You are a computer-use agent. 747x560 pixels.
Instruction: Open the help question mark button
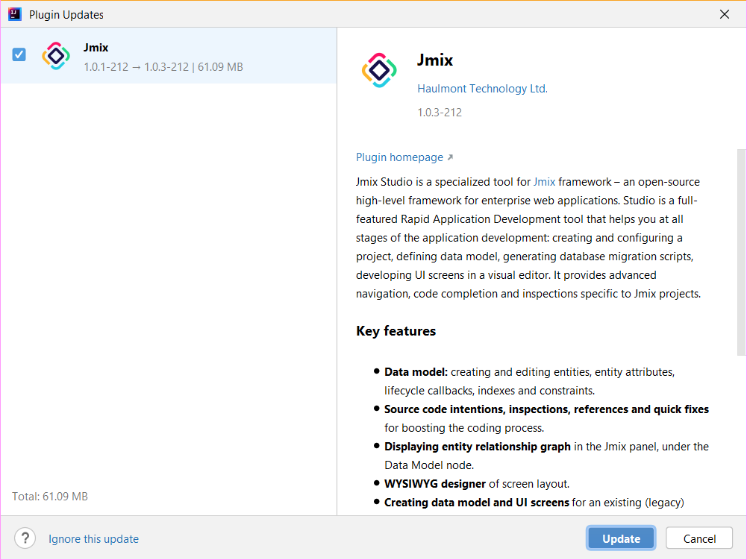25,538
